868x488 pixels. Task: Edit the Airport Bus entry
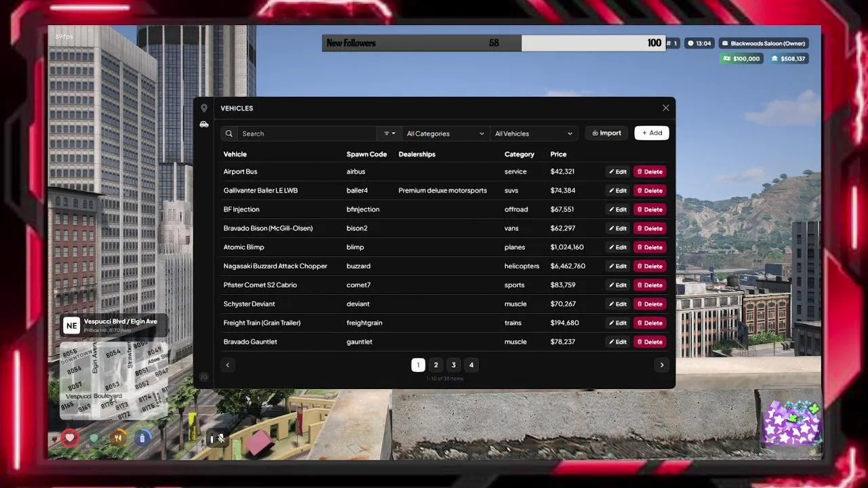click(x=617, y=171)
